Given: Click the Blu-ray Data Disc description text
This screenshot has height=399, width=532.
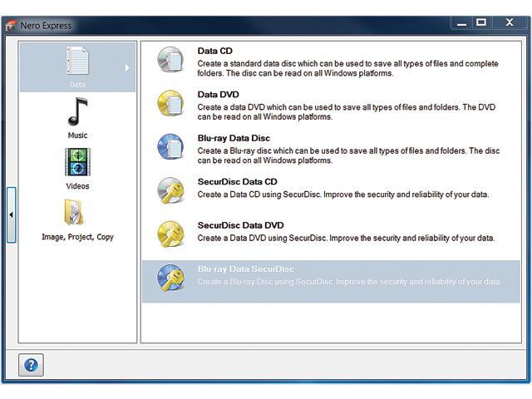Looking at the screenshot, I should pyautogui.click(x=348, y=155).
